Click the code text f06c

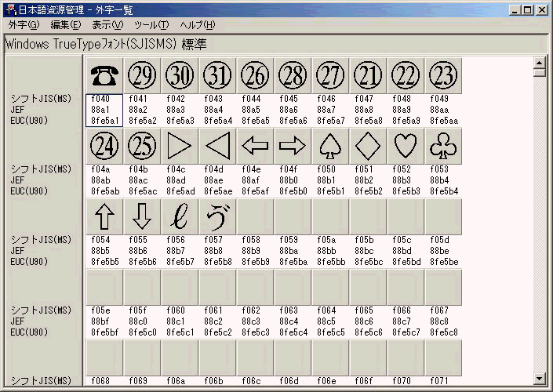(x=251, y=381)
